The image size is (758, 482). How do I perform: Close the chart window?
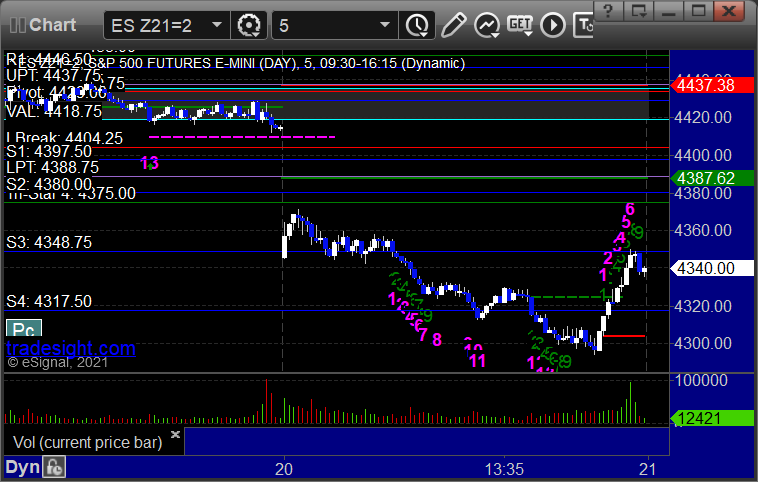pos(729,11)
